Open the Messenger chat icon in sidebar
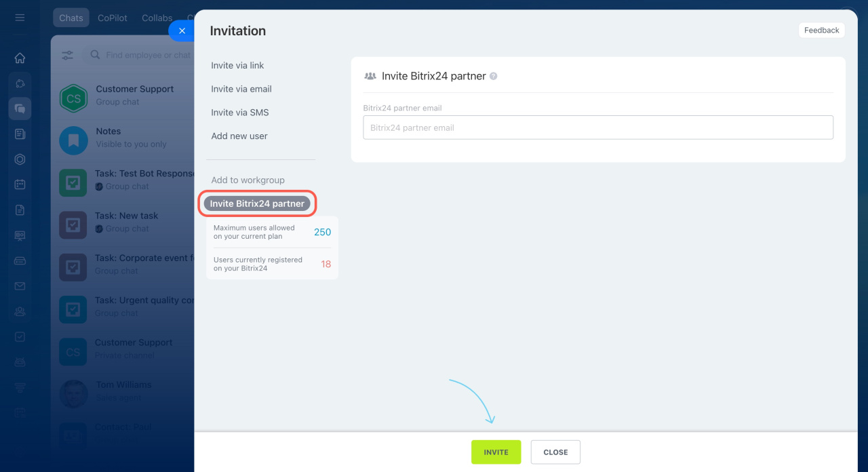This screenshot has height=472, width=868. (20, 109)
